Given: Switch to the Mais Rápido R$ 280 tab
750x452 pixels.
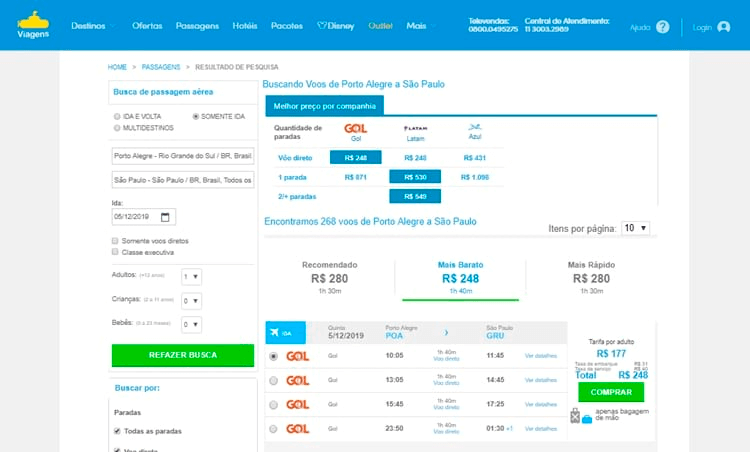Looking at the screenshot, I should (x=591, y=277).
